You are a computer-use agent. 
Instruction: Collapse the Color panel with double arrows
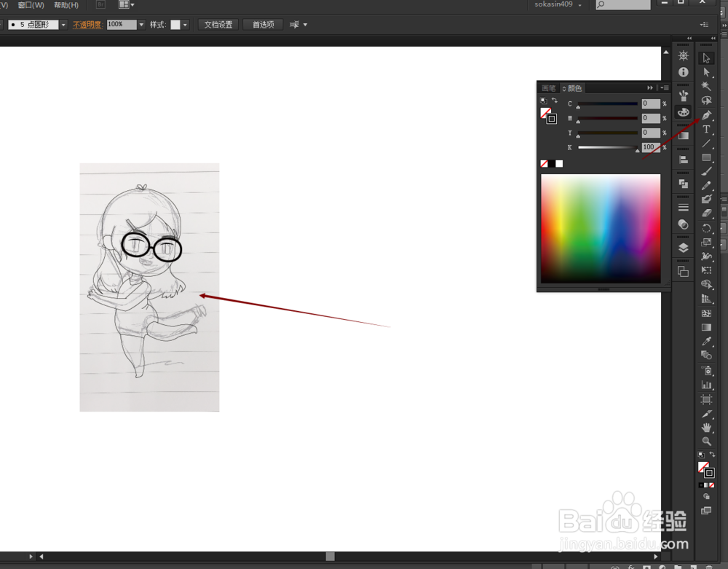point(650,87)
